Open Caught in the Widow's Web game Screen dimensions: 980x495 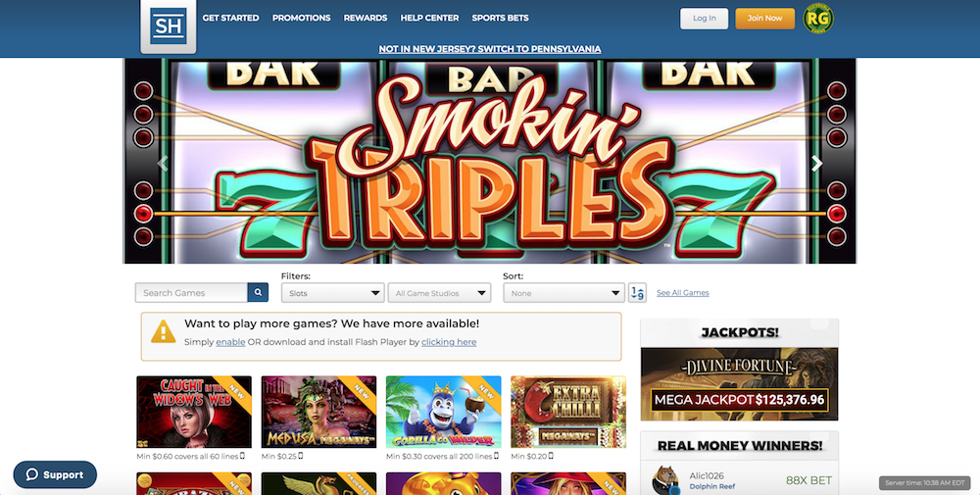point(194,412)
